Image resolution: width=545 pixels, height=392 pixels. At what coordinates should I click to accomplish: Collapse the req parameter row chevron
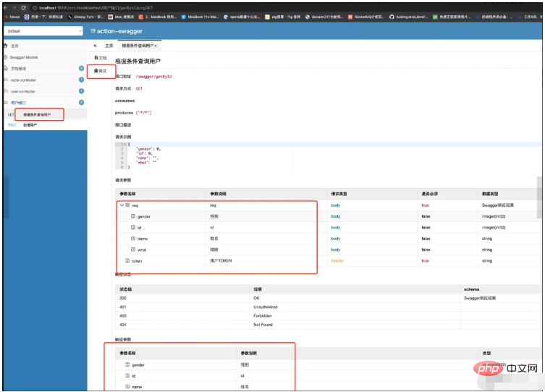click(122, 205)
